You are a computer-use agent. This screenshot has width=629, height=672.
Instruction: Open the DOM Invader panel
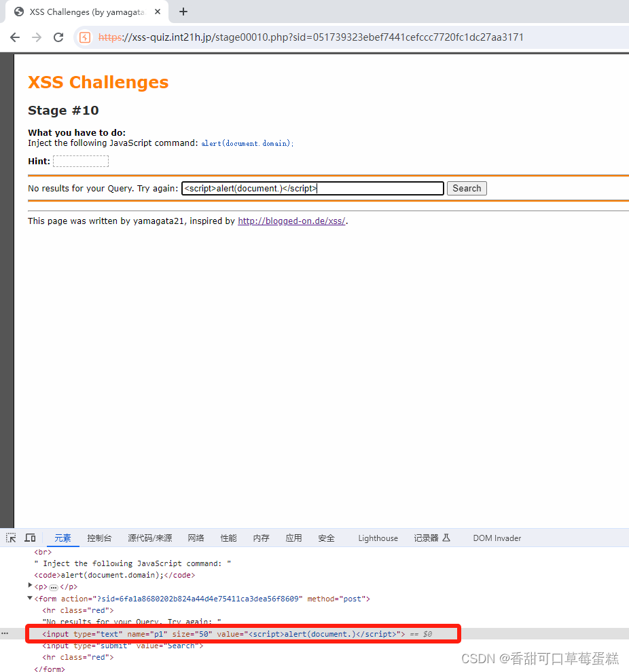(x=497, y=537)
